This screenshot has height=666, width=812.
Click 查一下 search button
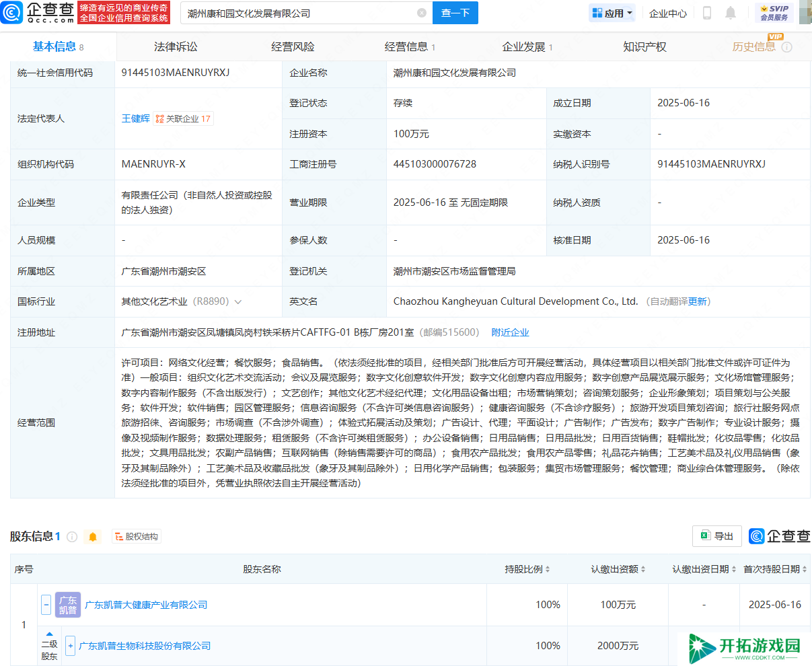tap(455, 13)
